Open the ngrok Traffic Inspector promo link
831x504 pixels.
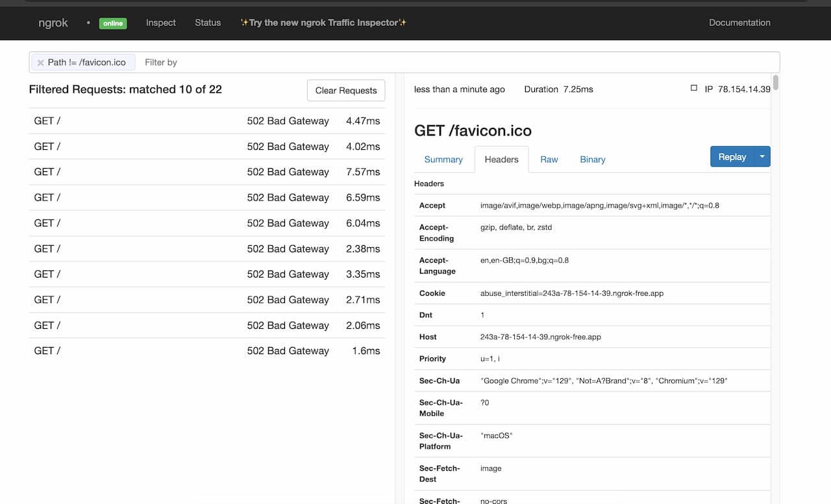click(324, 23)
